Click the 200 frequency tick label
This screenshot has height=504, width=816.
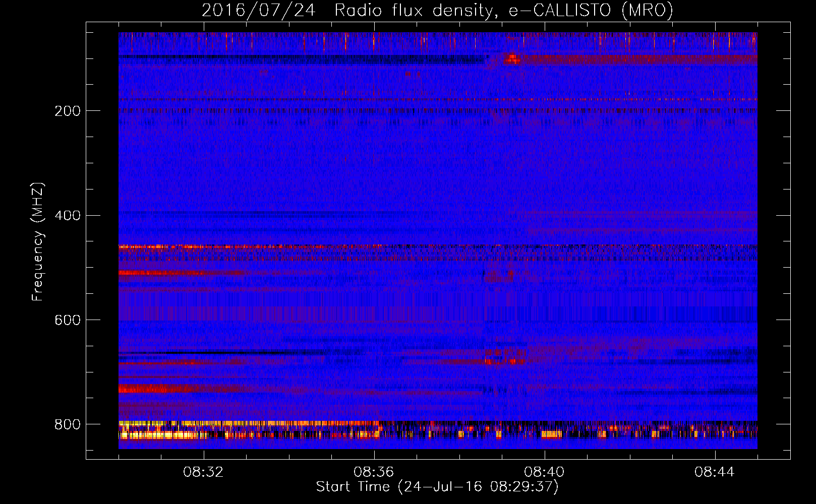[68, 111]
